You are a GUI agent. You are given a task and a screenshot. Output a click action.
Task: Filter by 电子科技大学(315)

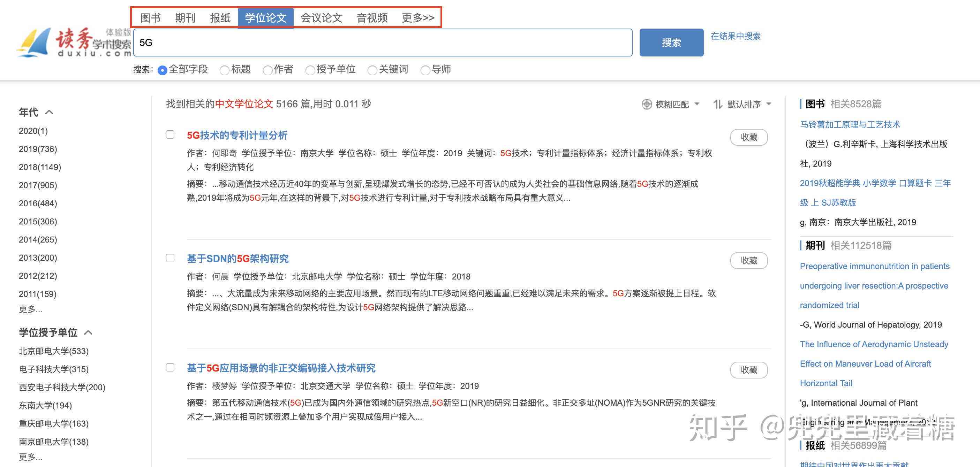tap(54, 369)
